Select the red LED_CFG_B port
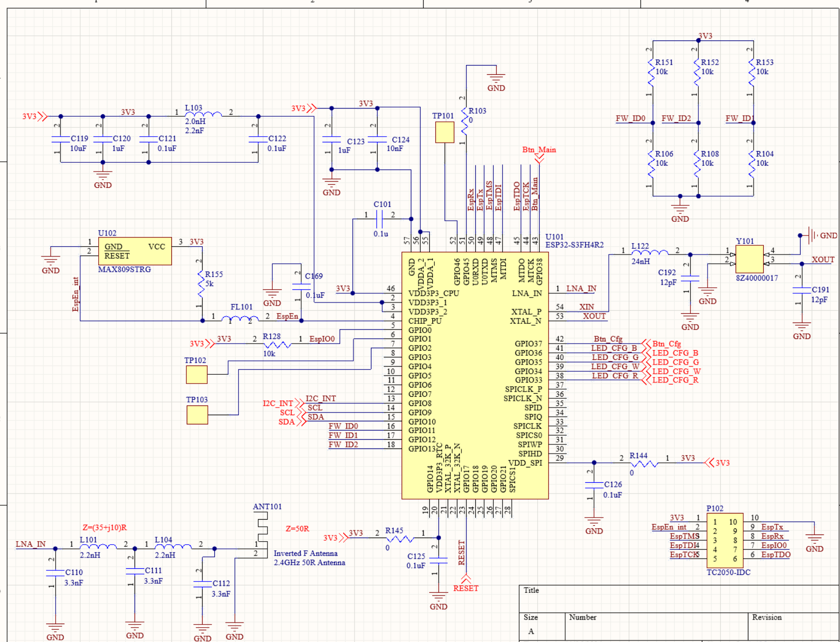This screenshot has height=642, width=840. click(670, 353)
